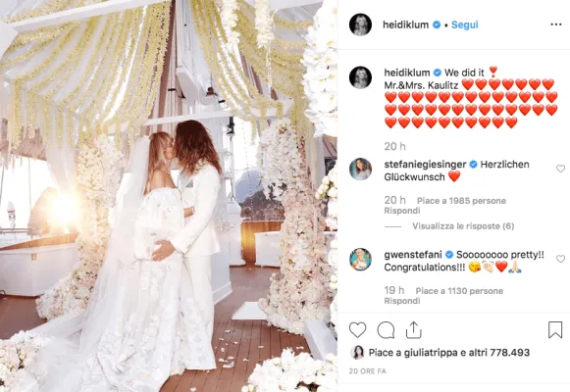
Task: Click the Segui follow link
Action: (x=465, y=24)
